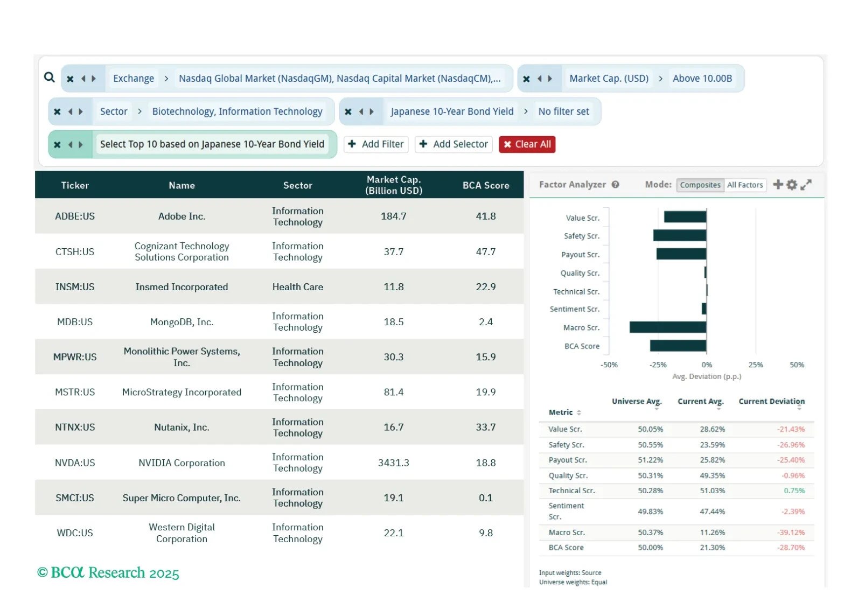This screenshot has width=858, height=616.
Task: Remove the Exchange filter with its X
Action: pos(70,79)
